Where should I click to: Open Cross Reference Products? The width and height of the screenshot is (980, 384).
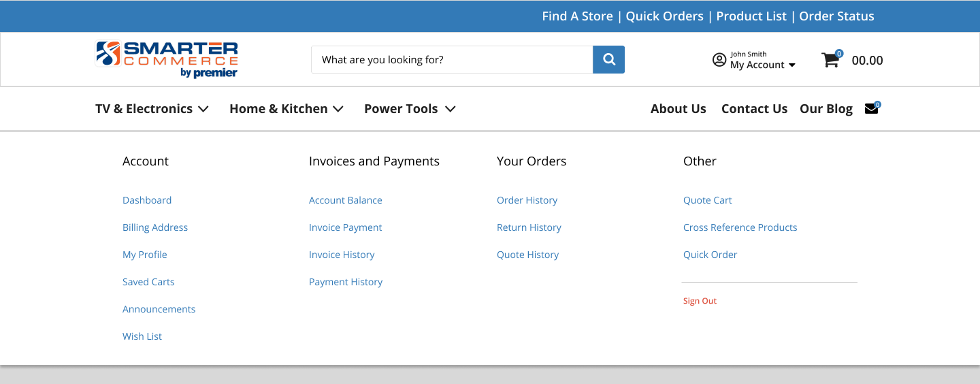[x=740, y=227]
